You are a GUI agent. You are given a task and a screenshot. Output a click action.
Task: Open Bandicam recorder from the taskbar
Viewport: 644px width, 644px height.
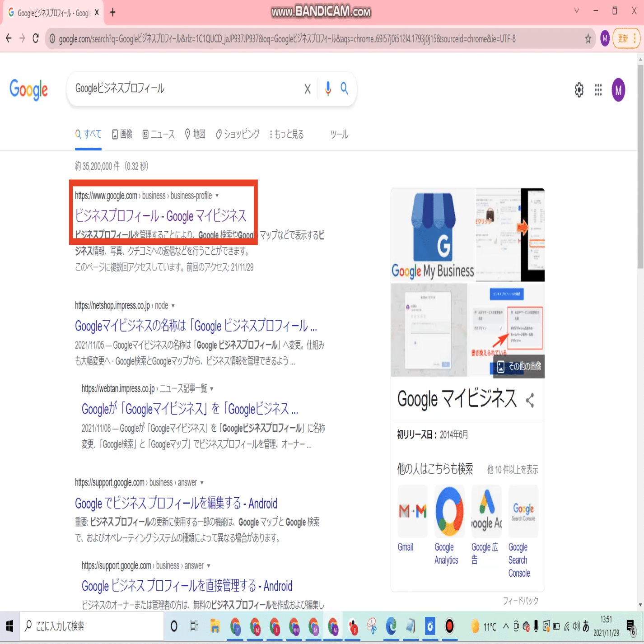(x=450, y=626)
